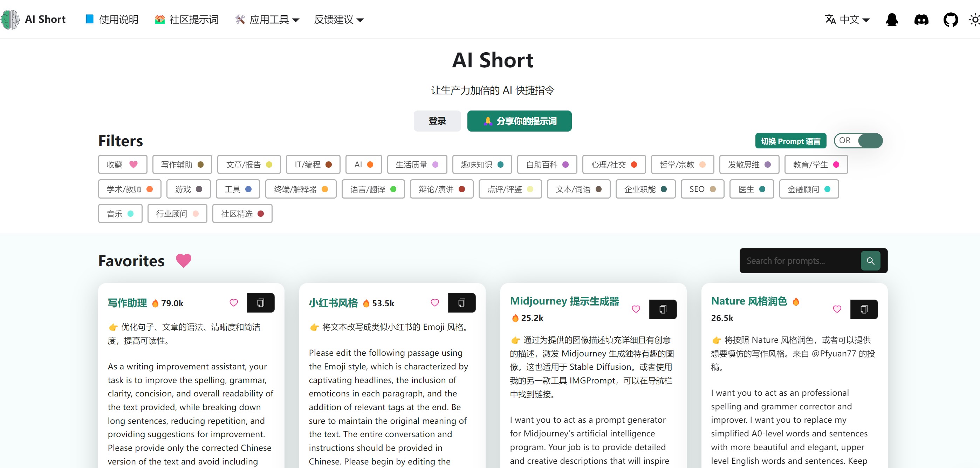This screenshot has width=980, height=468.
Task: Copy the Nature 风格润色 prompt text
Action: tap(864, 309)
